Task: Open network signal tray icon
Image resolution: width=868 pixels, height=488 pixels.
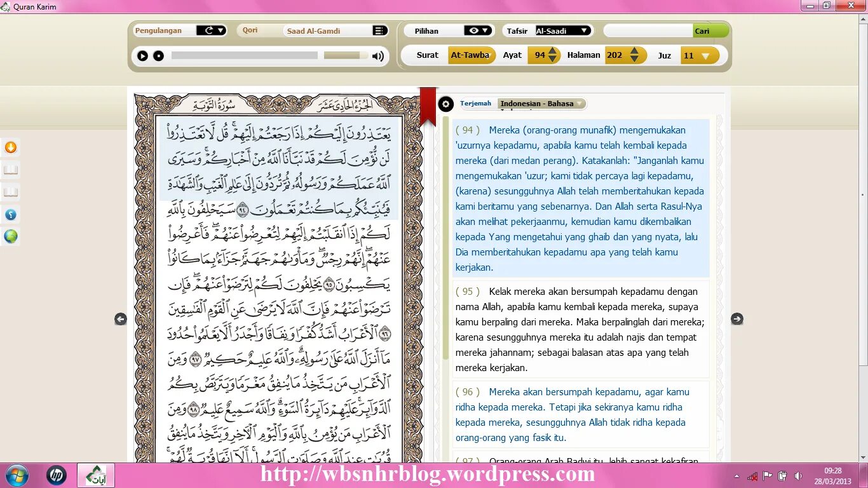Action: point(752,475)
